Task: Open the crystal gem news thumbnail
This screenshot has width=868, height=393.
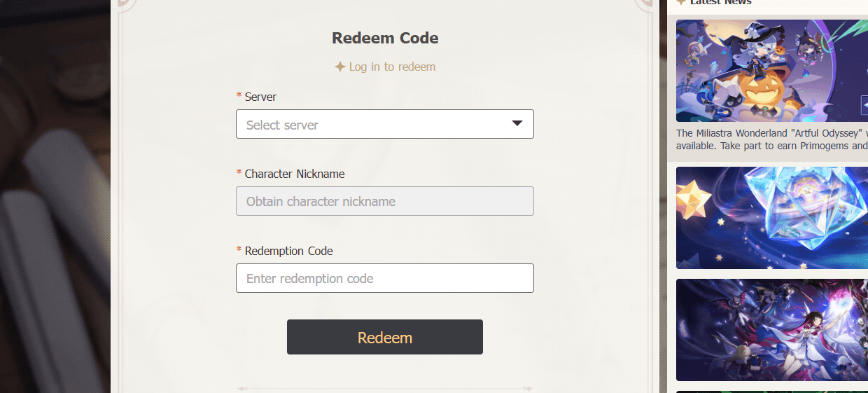Action: [772, 218]
